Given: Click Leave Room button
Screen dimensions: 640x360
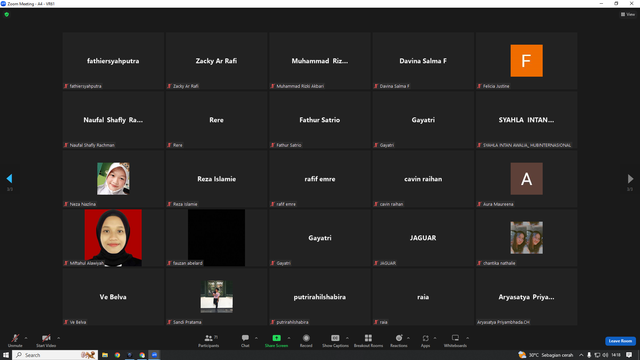Looking at the screenshot, I should [620, 341].
